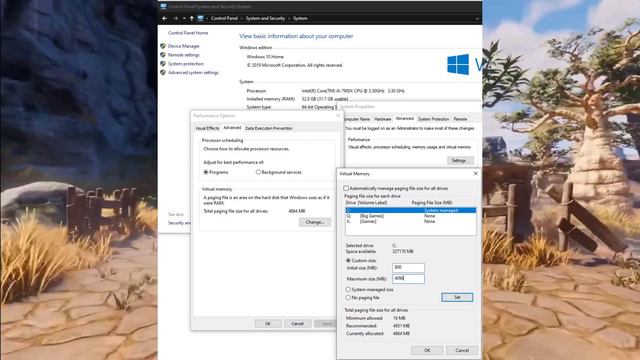This screenshot has width=640, height=360.
Task: Click the Intel Core processor value text
Action: (x=353, y=91)
